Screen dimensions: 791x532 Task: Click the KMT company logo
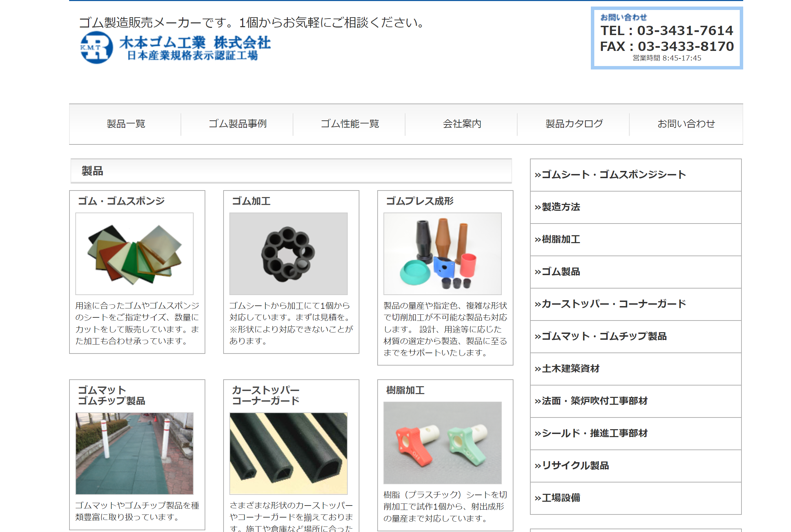point(97,47)
